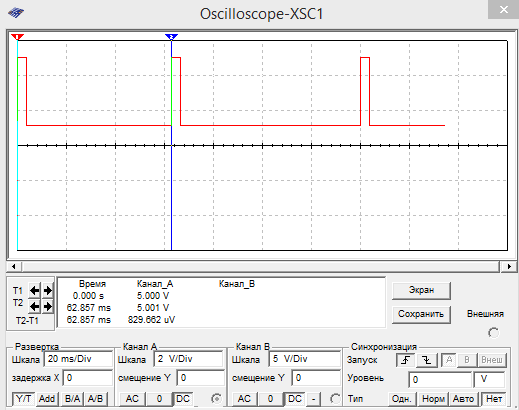Select trigger source Внеш
The height and width of the screenshot is (410, 519).
pyautogui.click(x=492, y=360)
